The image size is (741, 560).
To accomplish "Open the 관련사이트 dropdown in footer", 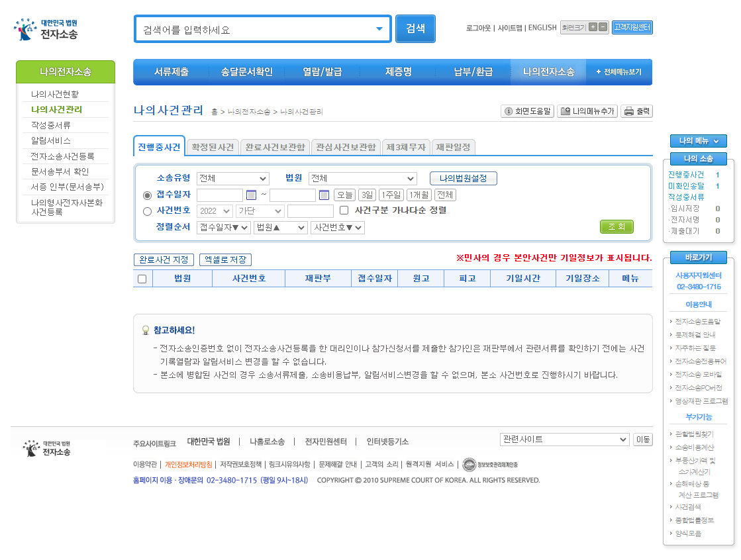I will 565,440.
